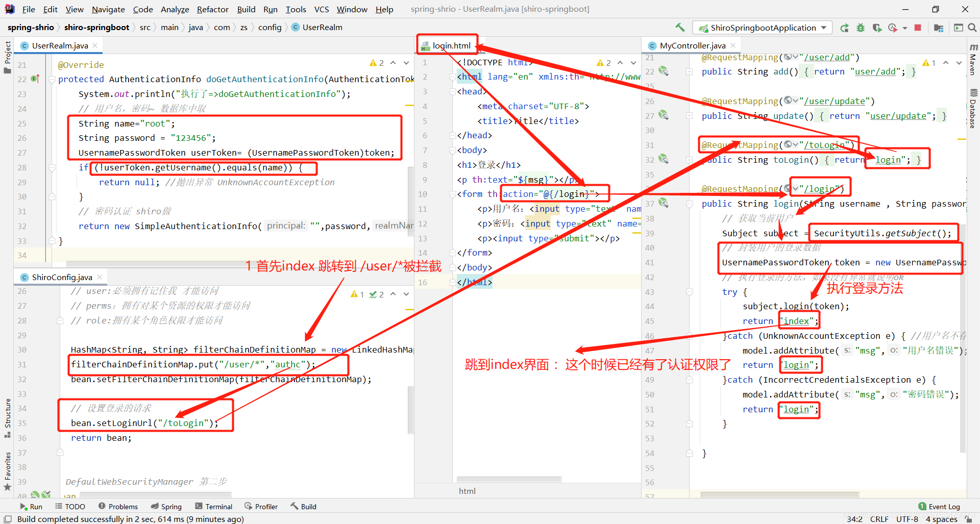
Task: Click the html breadcrumb under login.html editor
Action: pos(467,491)
